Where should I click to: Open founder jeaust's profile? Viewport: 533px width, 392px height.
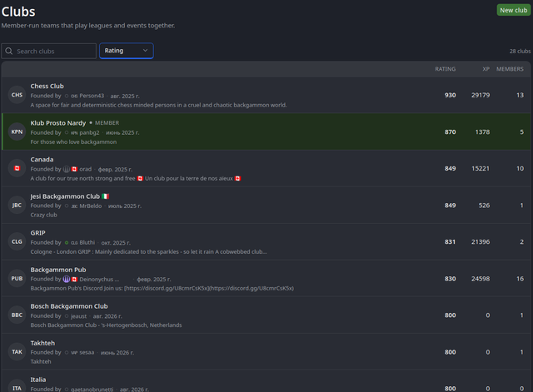click(78, 316)
